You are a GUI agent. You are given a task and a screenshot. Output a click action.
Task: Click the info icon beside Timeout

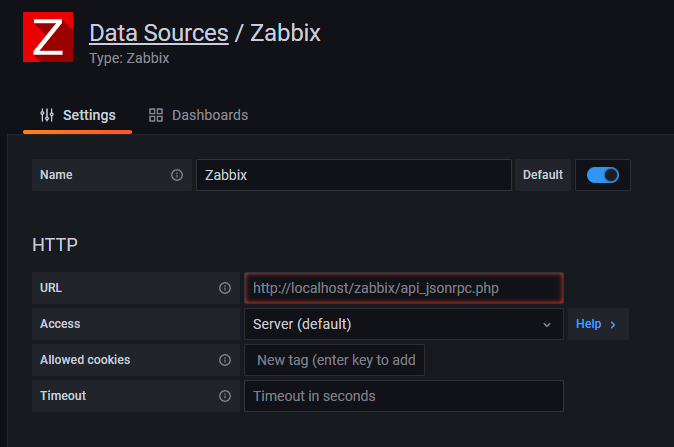pyautogui.click(x=225, y=396)
